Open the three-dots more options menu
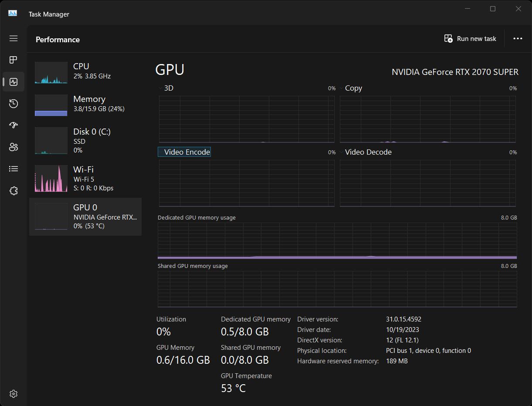Screen dimensions: 532x406 [x=518, y=39]
